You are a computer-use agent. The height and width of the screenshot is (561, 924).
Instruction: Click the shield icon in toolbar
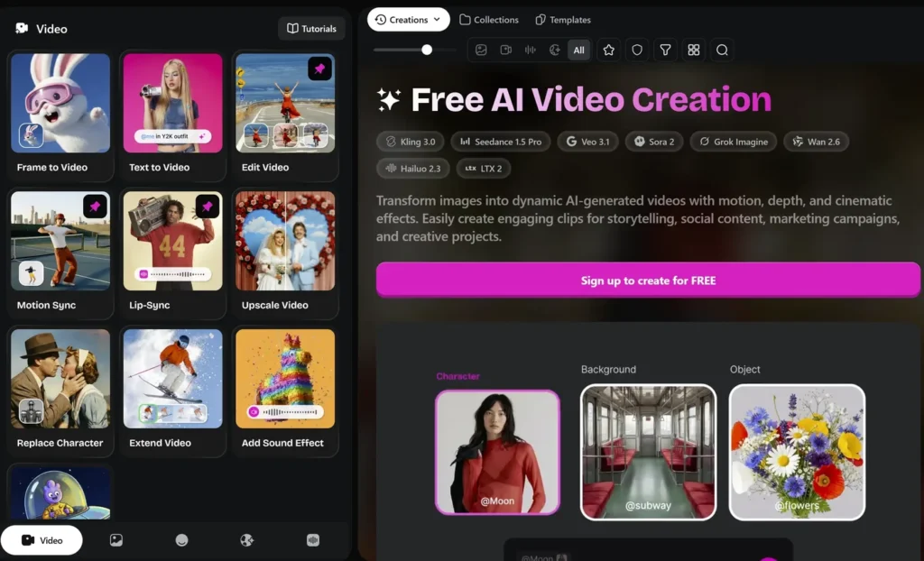637,51
